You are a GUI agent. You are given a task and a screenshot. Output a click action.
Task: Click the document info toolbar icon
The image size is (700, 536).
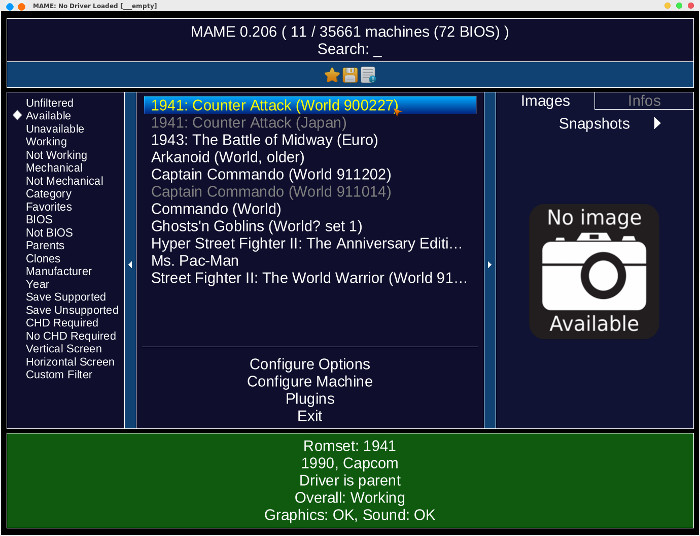(368, 75)
